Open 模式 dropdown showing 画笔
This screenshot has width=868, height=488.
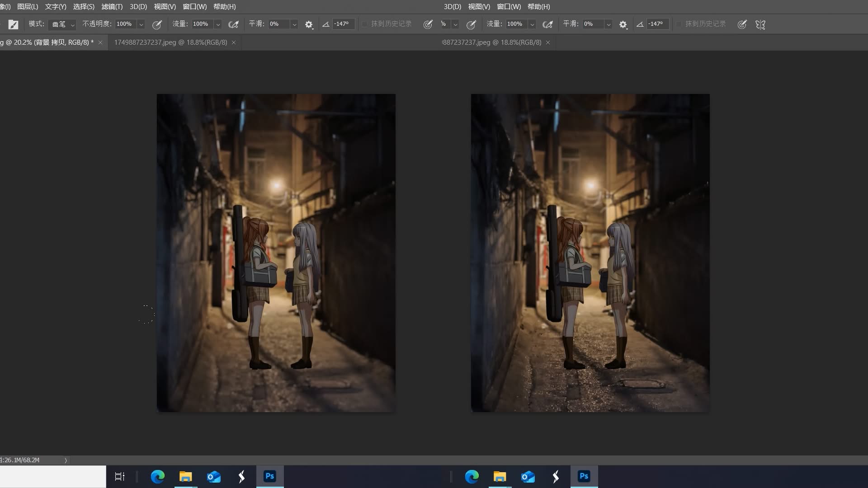tap(62, 24)
